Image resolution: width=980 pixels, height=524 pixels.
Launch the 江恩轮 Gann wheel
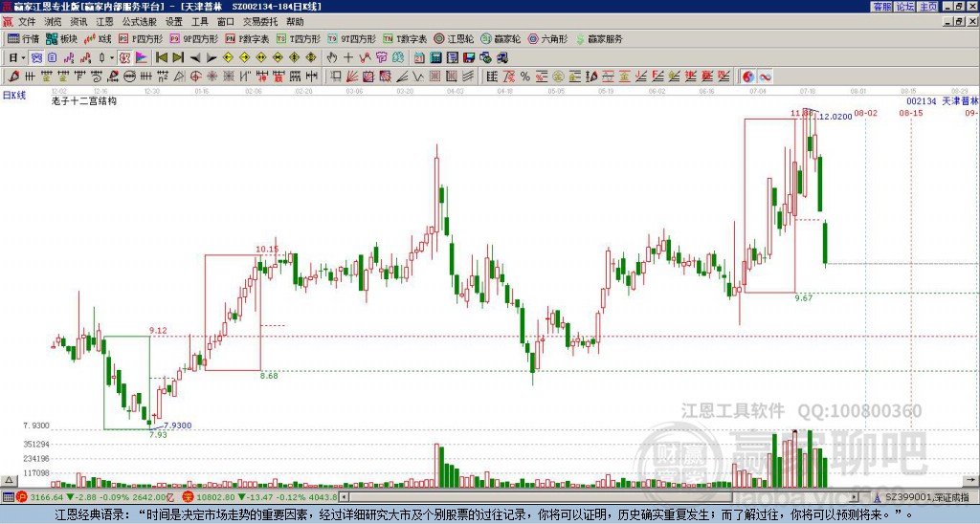tap(454, 38)
